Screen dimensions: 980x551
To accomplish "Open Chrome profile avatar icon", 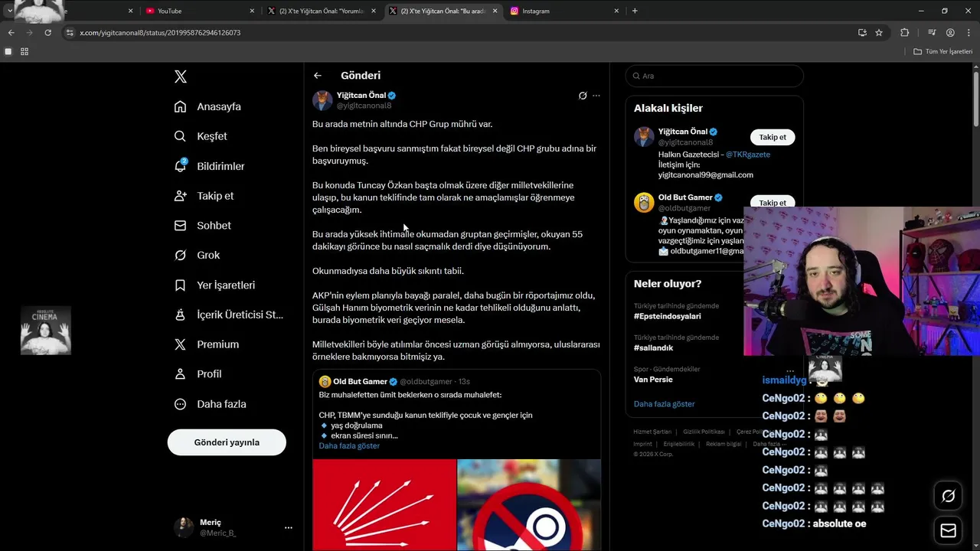I will pos(950,33).
